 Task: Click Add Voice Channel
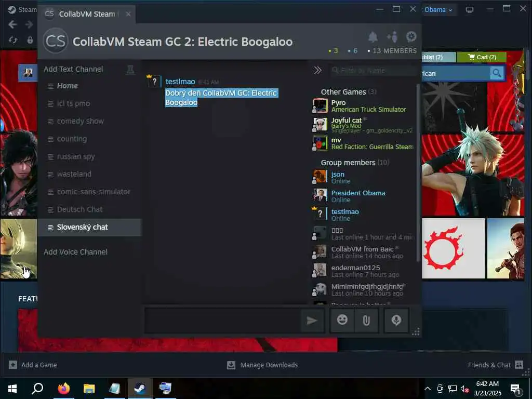click(76, 252)
